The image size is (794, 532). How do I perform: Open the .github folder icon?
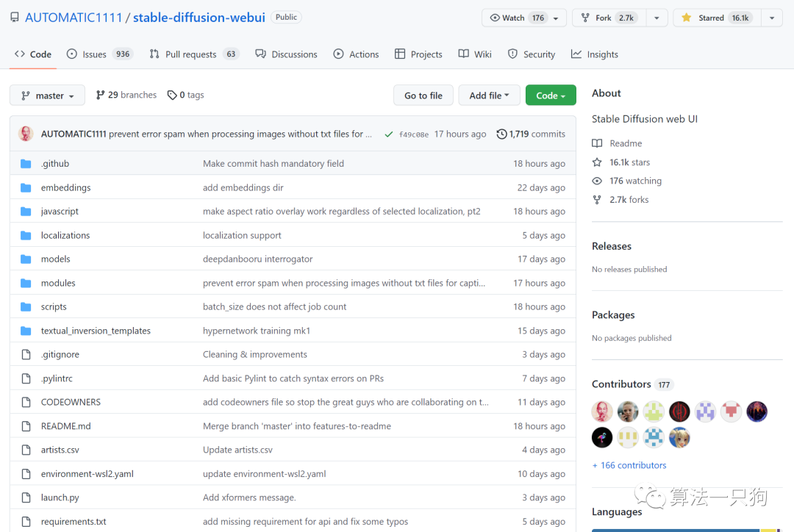(x=26, y=164)
